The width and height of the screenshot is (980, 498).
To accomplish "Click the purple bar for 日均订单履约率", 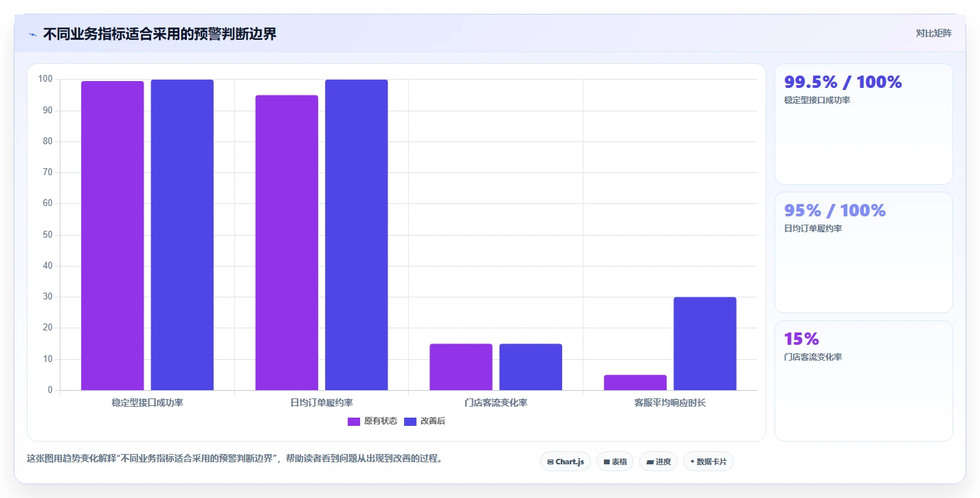I will click(x=287, y=242).
